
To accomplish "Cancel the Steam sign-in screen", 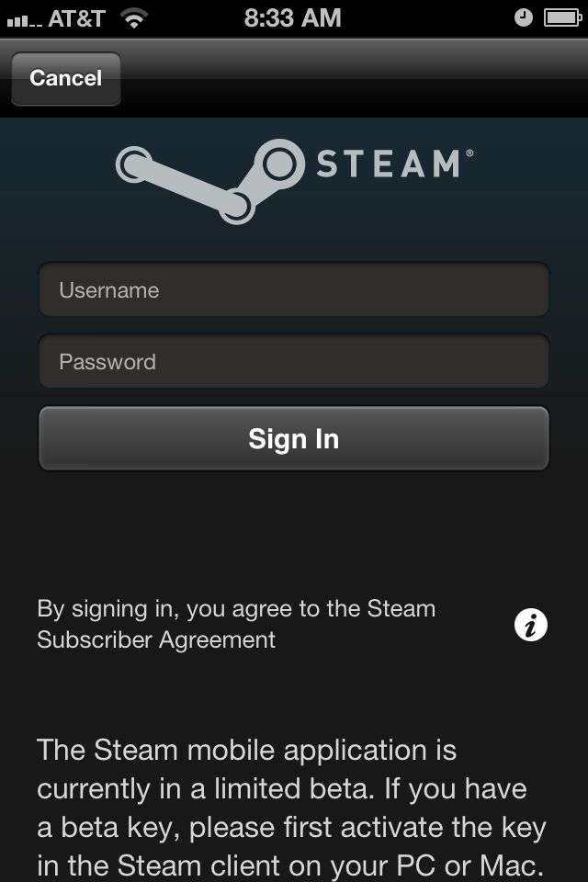I will point(66,78).
